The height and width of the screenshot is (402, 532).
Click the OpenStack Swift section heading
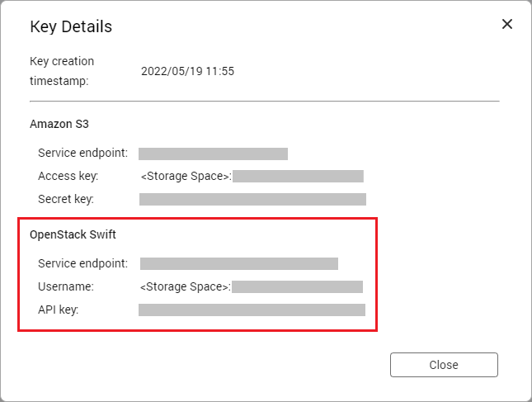73,234
